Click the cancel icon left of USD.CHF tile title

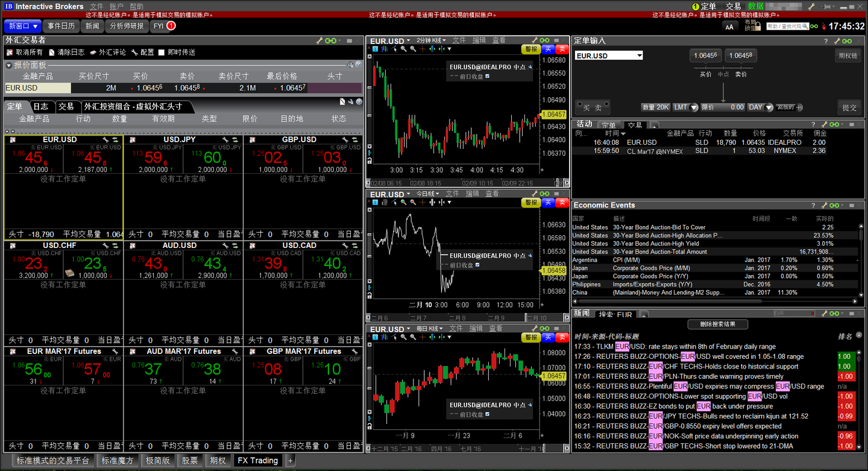point(13,245)
